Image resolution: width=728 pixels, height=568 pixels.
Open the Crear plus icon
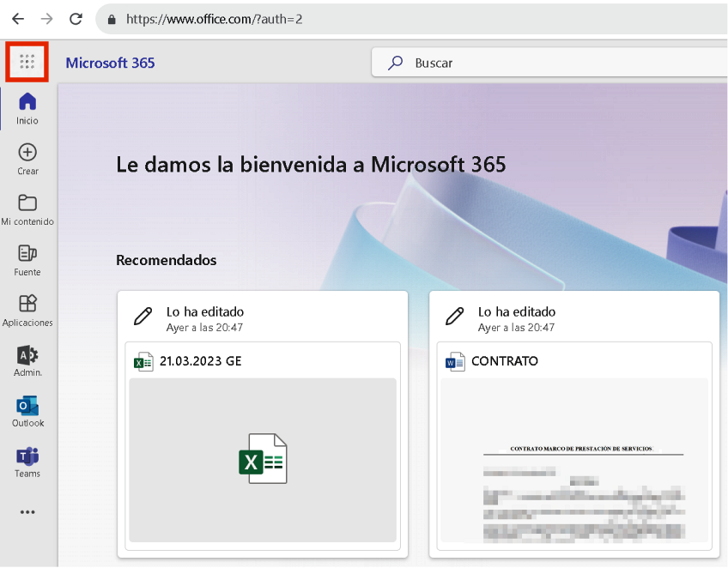coord(27,152)
